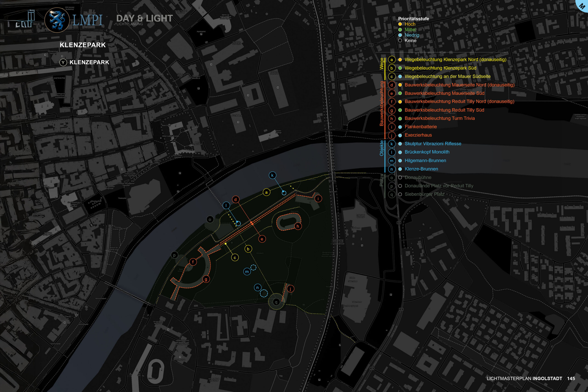Click the blue m marker on the map
Image resolution: width=588 pixels, height=392 pixels.
click(x=247, y=272)
